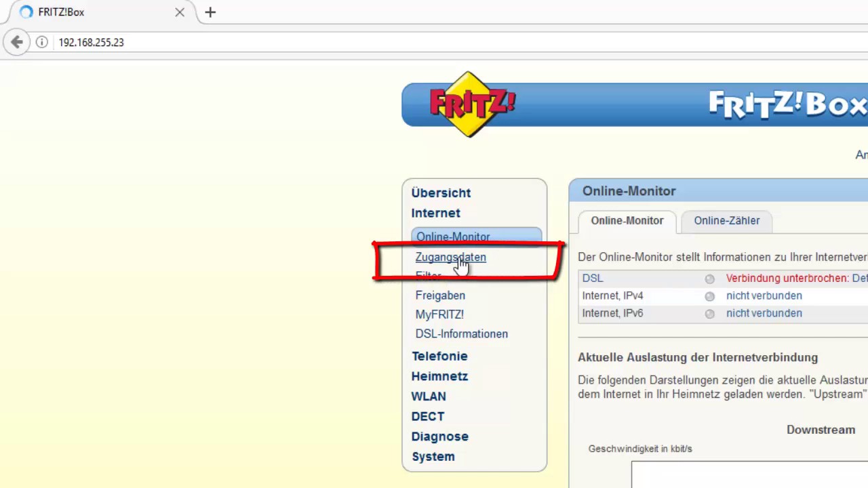Click the DSL status indicator dot
868x488 pixels.
[x=709, y=279]
